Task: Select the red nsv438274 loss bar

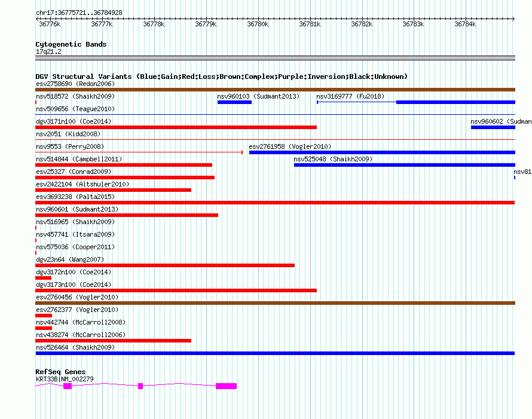Action: [x=114, y=341]
